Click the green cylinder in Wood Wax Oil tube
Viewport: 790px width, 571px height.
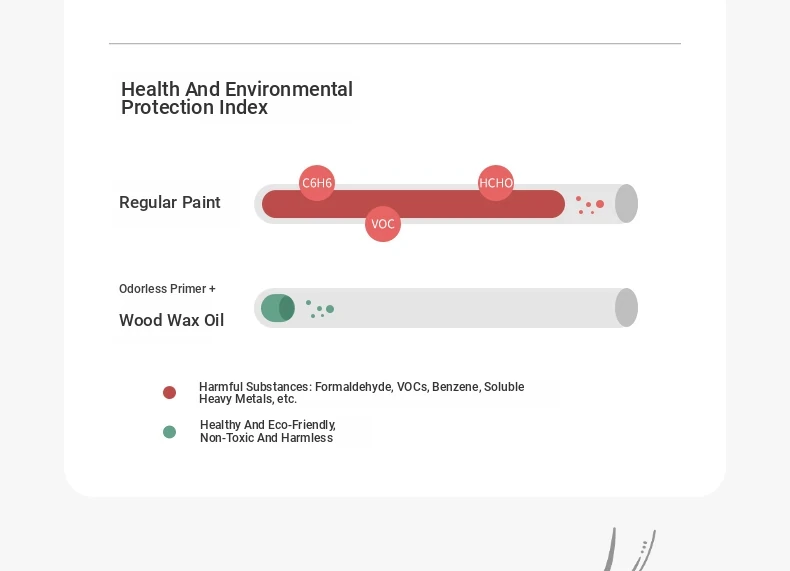click(278, 308)
